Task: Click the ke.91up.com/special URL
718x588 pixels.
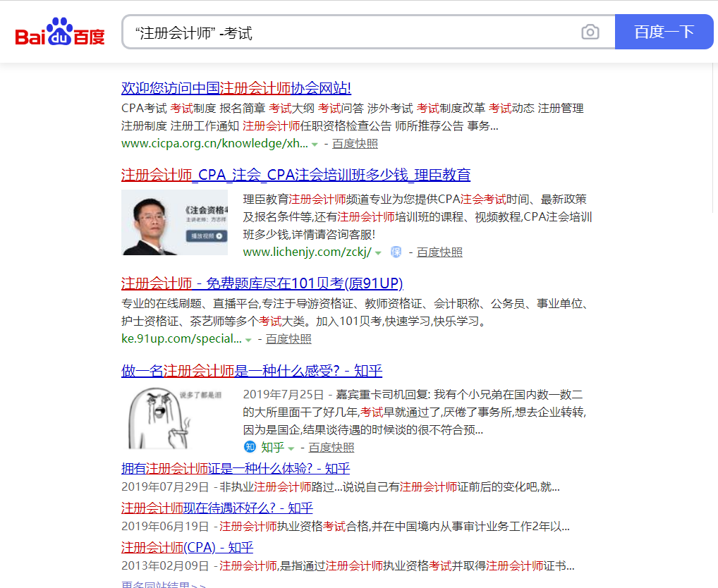Action: (x=181, y=339)
